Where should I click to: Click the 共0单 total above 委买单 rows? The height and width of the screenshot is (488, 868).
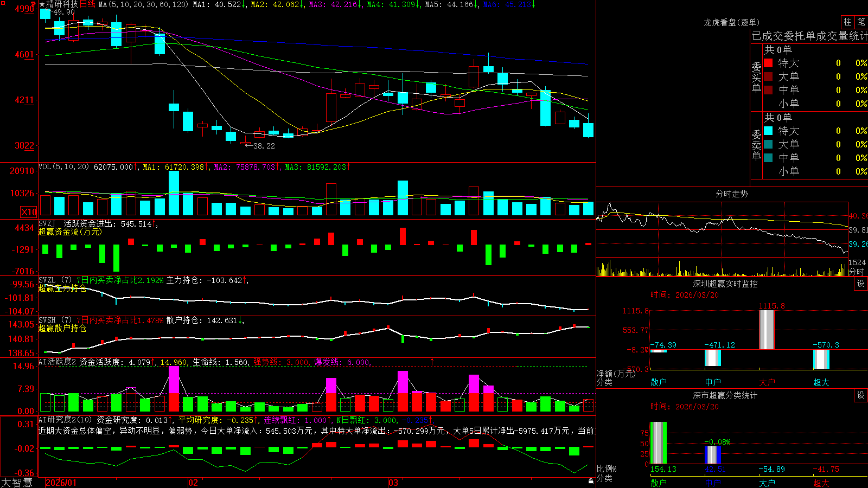(x=778, y=50)
